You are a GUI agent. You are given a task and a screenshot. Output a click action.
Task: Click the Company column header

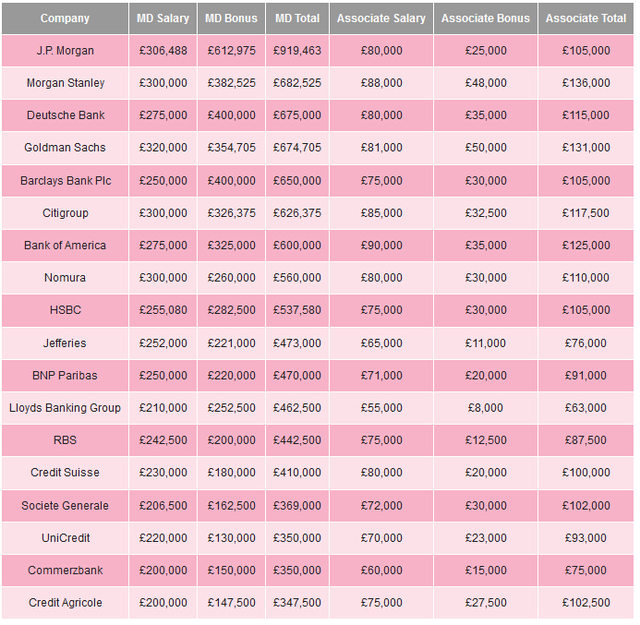point(65,18)
